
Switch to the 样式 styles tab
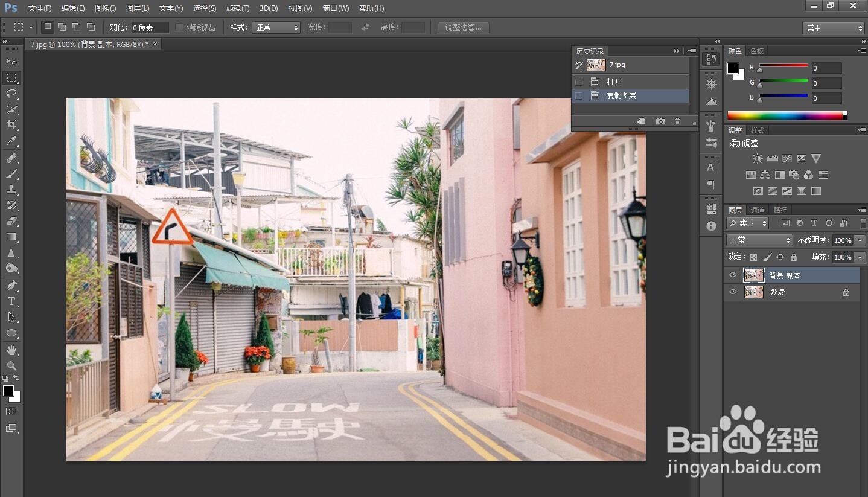[x=758, y=130]
